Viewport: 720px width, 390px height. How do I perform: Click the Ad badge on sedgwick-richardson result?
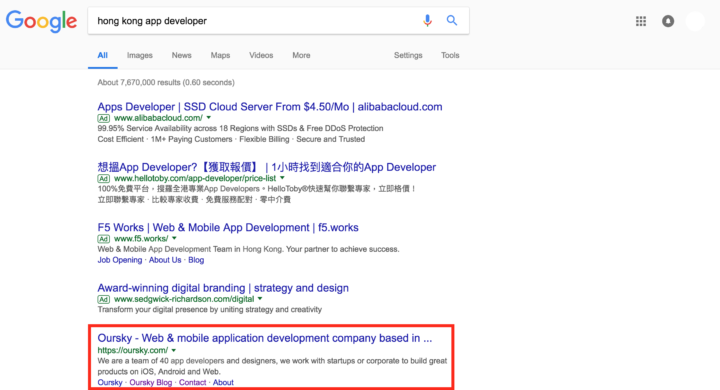point(103,300)
